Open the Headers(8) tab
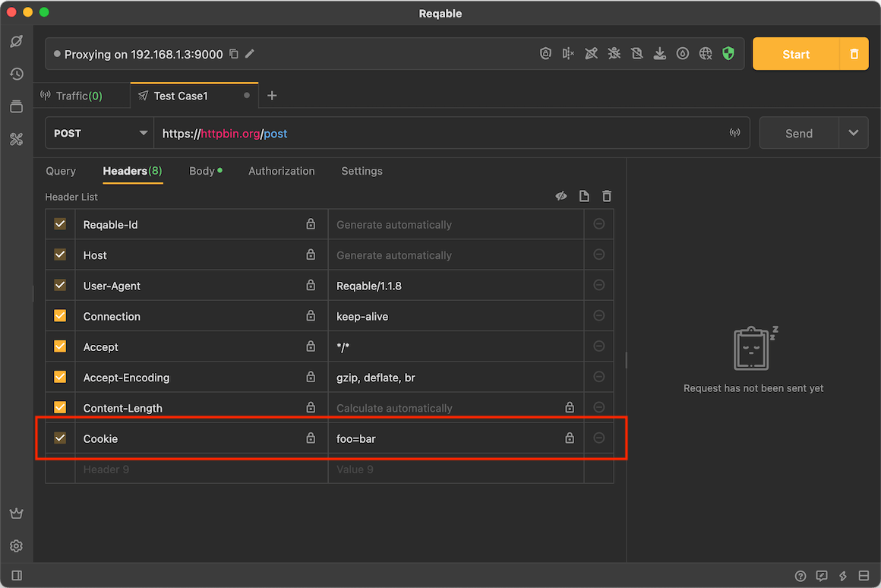The width and height of the screenshot is (881, 588). click(x=133, y=171)
